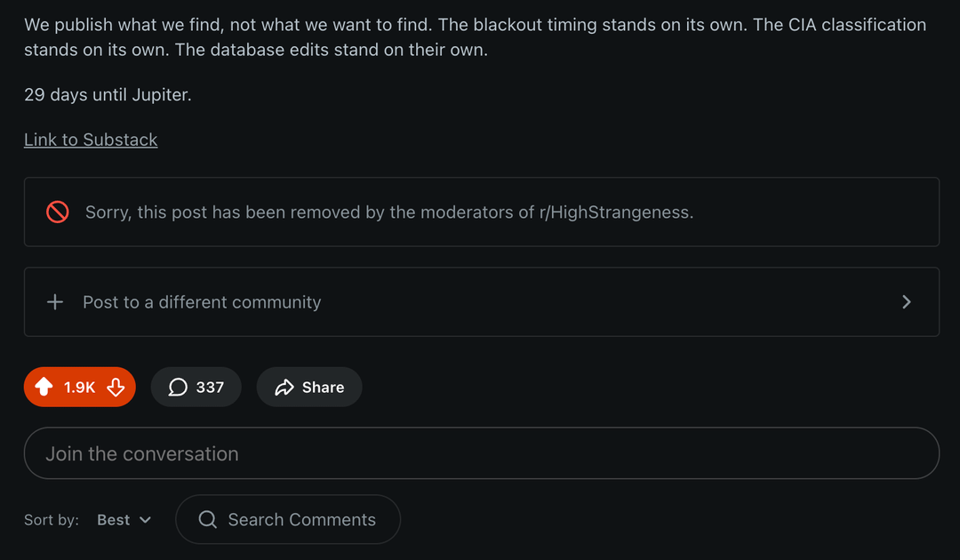Viewport: 960px width, 560px height.
Task: Click the plus icon beside Post to a different community
Action: pyautogui.click(x=55, y=302)
